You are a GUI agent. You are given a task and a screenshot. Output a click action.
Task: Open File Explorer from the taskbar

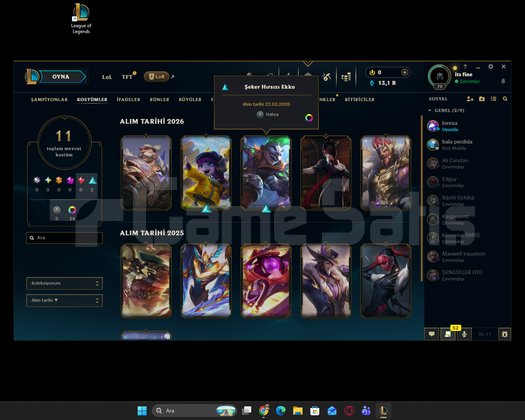(x=298, y=411)
